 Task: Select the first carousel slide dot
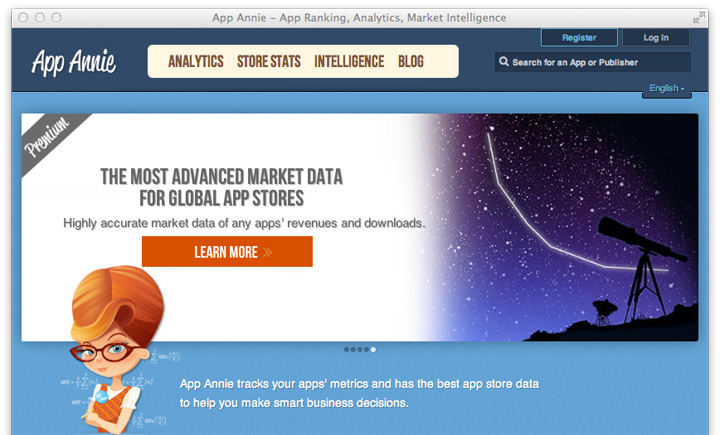(x=347, y=350)
